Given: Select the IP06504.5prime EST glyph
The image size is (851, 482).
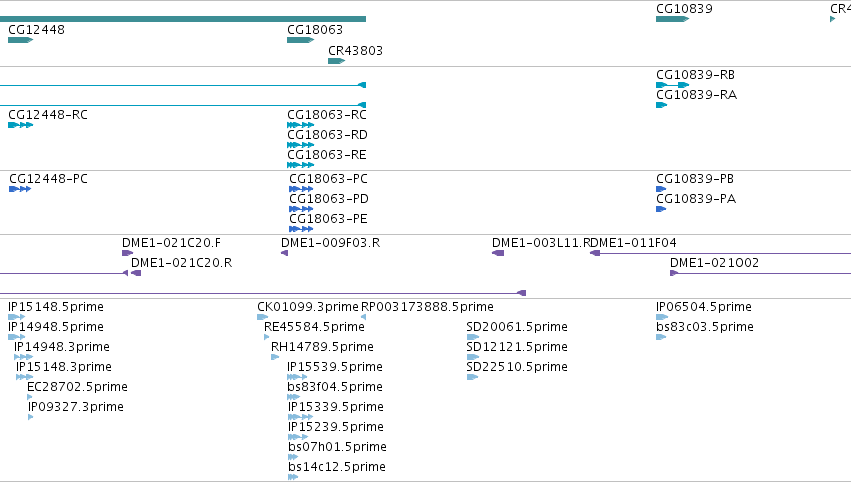Looking at the screenshot, I should (662, 317).
